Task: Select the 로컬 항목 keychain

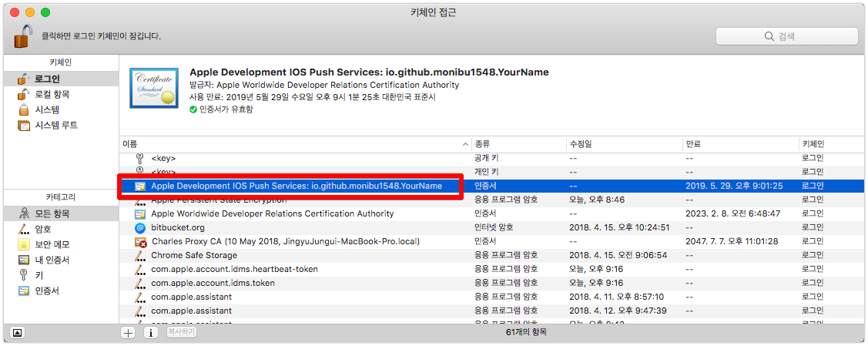Action: (61, 94)
